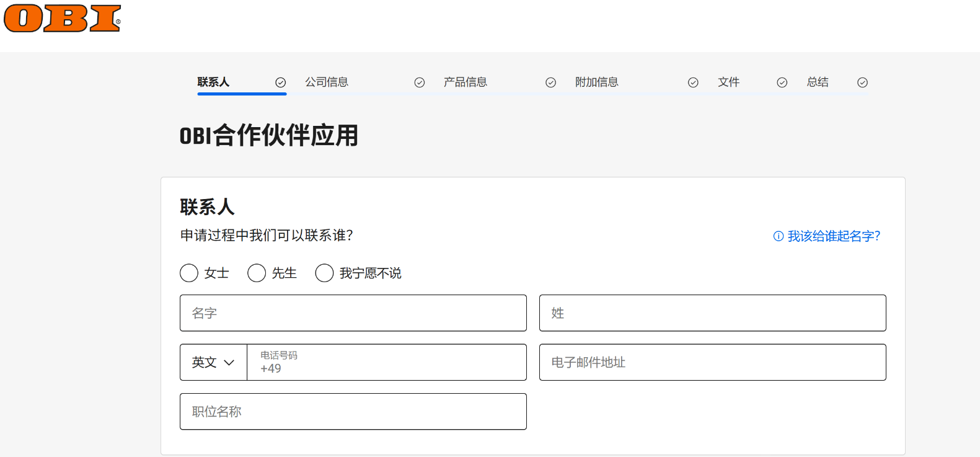Open the 附加信息 step tab
980x457 pixels.
coord(596,82)
